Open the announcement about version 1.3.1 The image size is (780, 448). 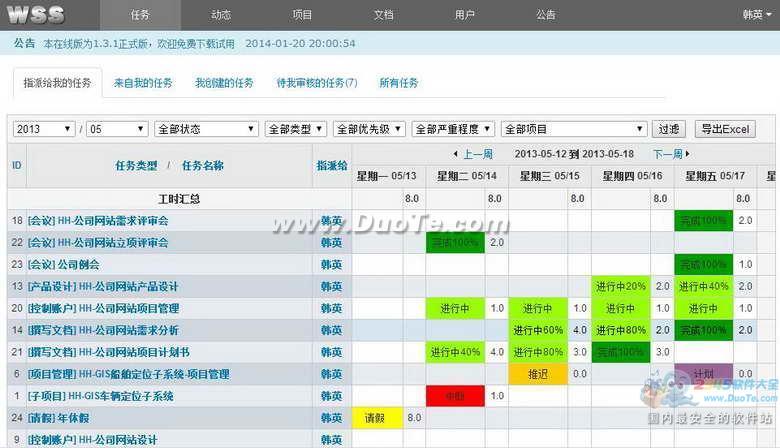tap(139, 44)
